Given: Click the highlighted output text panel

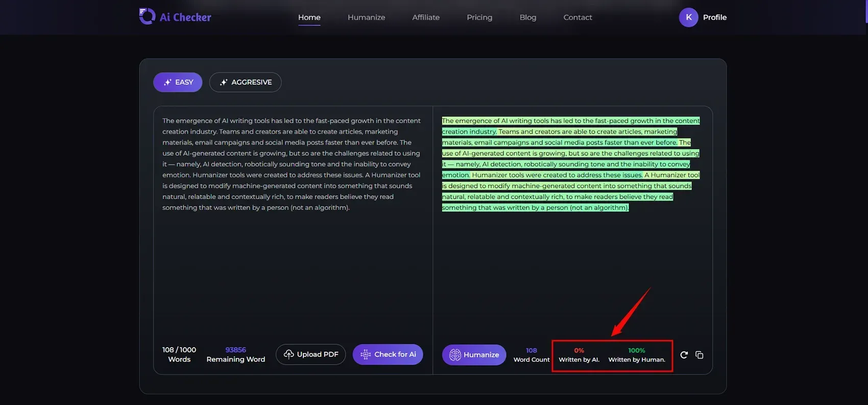Looking at the screenshot, I should pyautogui.click(x=570, y=164).
